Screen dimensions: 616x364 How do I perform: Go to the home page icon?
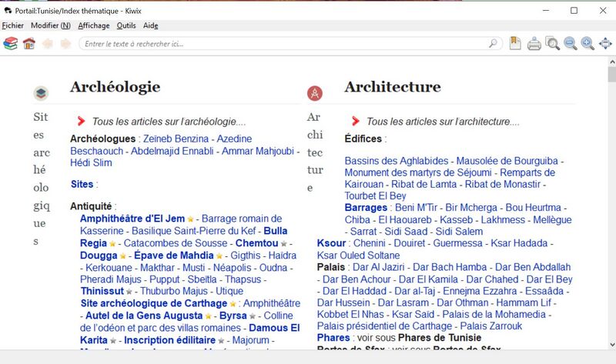[29, 43]
